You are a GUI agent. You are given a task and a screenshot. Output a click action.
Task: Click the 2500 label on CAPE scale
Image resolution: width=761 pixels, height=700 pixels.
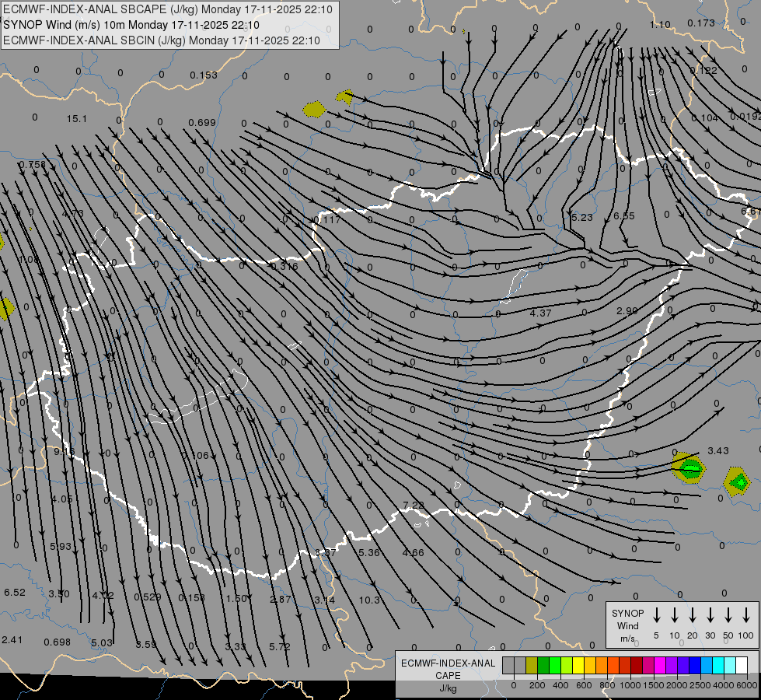point(700,685)
